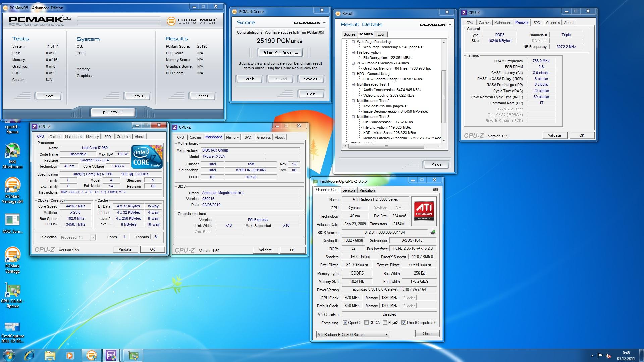Click the Core Speed value '4416.2 MHz'

tap(75, 206)
